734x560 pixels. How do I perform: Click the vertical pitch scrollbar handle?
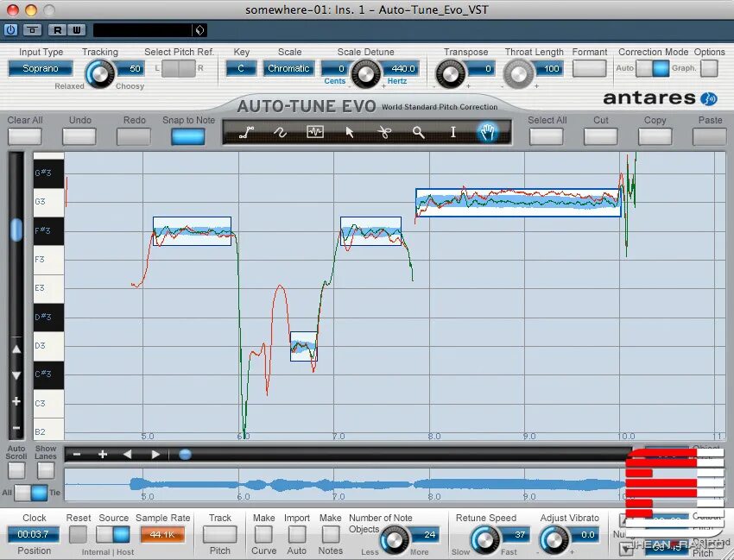(16, 230)
